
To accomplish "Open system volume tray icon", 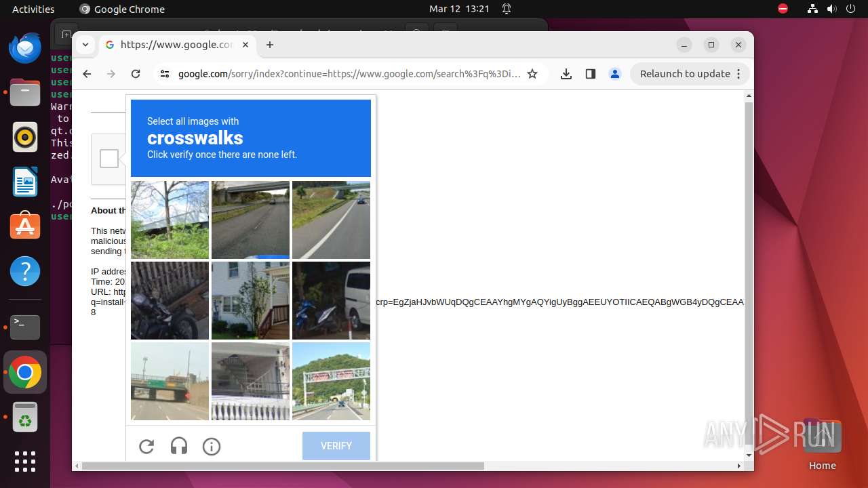I will coord(833,9).
